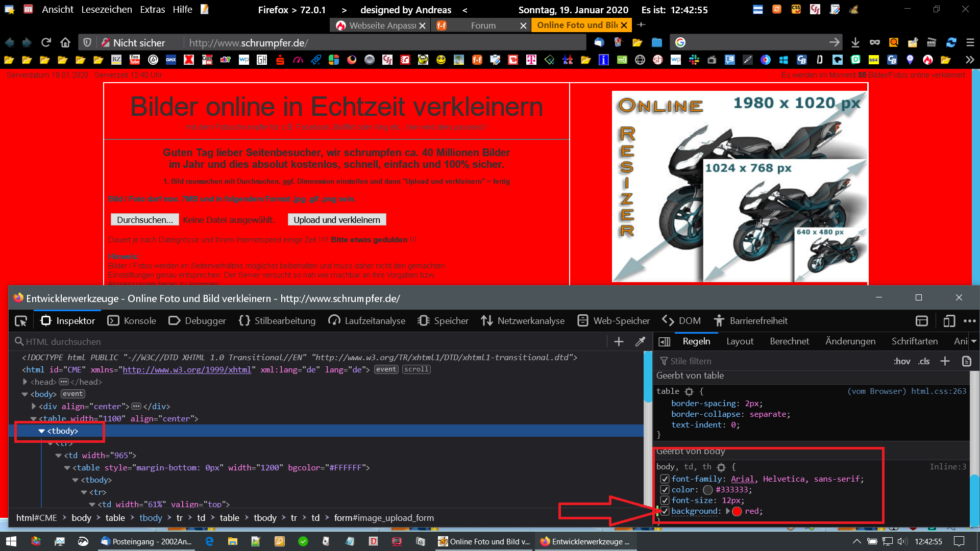The width and height of the screenshot is (980, 551).
Task: Toggle the three-pane inspector layout icon
Action: pos(664,342)
